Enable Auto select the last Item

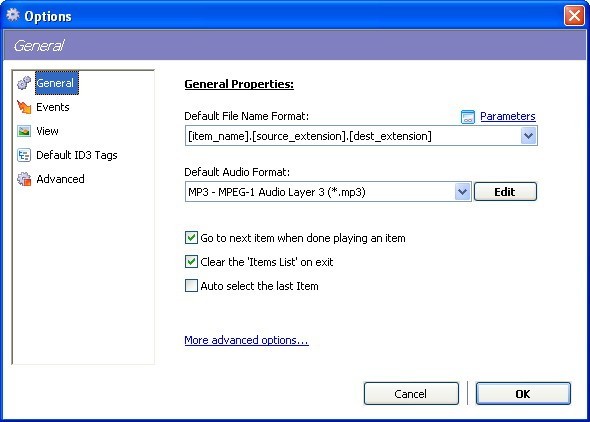pyautogui.click(x=191, y=286)
